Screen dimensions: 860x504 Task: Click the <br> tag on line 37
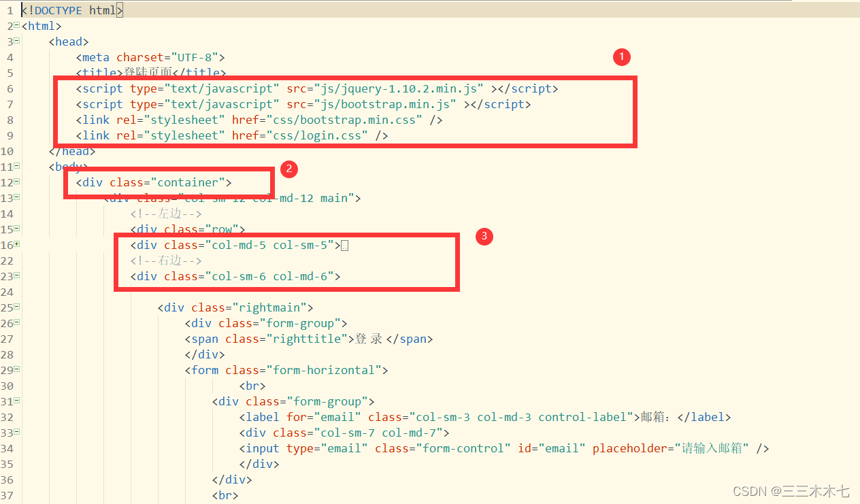pos(225,495)
